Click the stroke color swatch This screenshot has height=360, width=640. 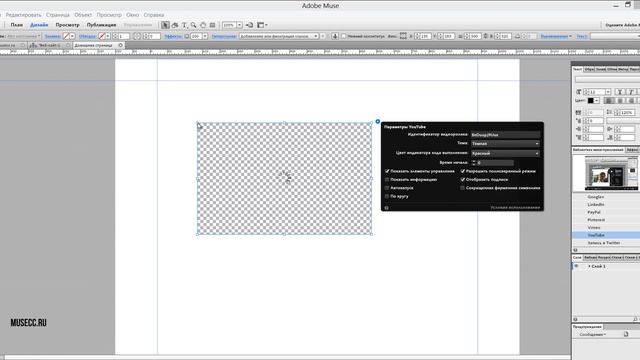[102, 36]
